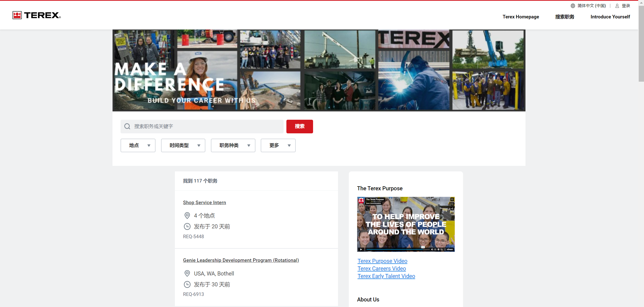Click the location pin beside USA, WA, Bothell
644x307 pixels.
(187, 273)
